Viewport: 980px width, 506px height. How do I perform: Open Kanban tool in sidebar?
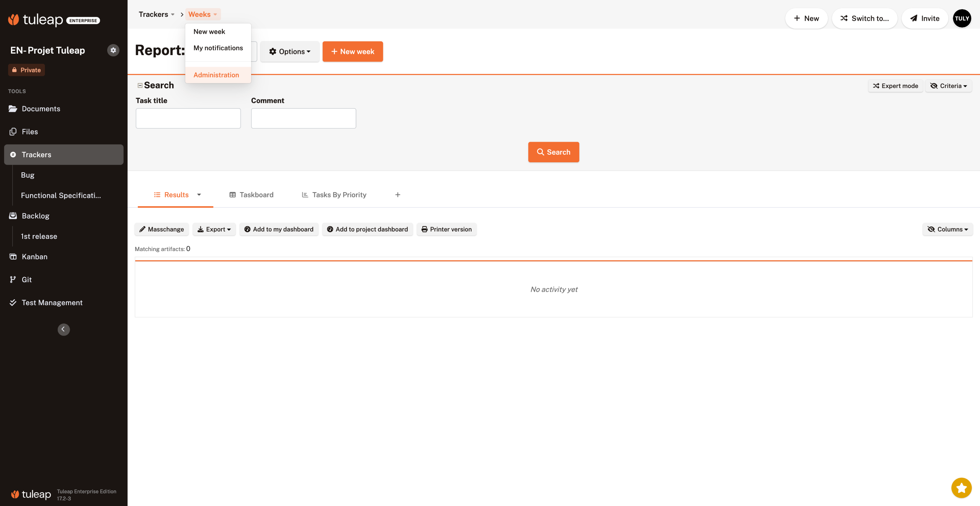pyautogui.click(x=34, y=256)
